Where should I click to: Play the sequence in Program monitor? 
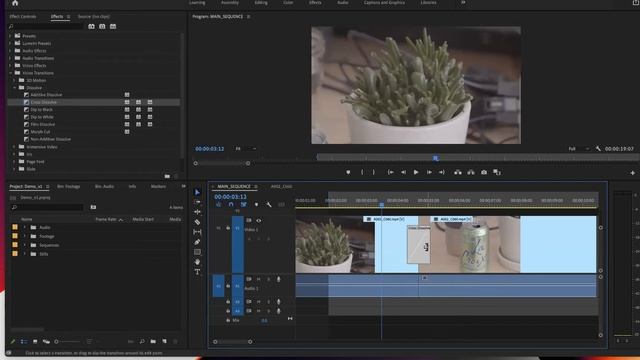pos(416,172)
